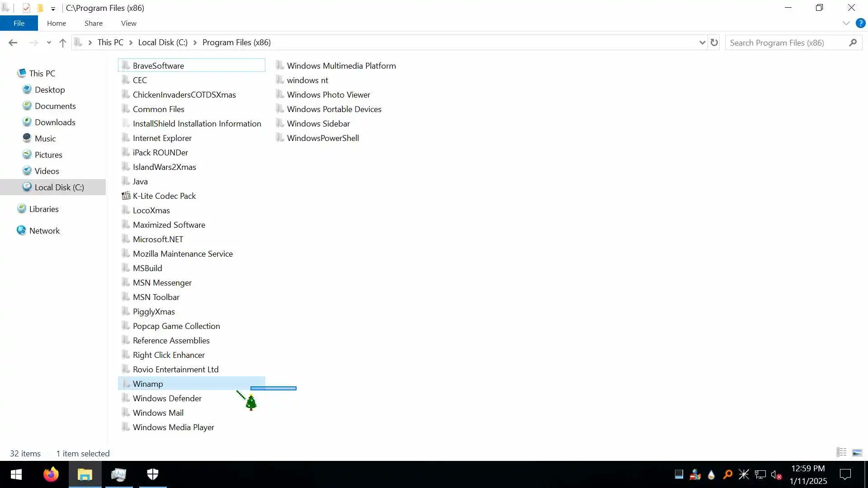
Task: Refresh the Program Files (x86) listing
Action: tap(714, 42)
